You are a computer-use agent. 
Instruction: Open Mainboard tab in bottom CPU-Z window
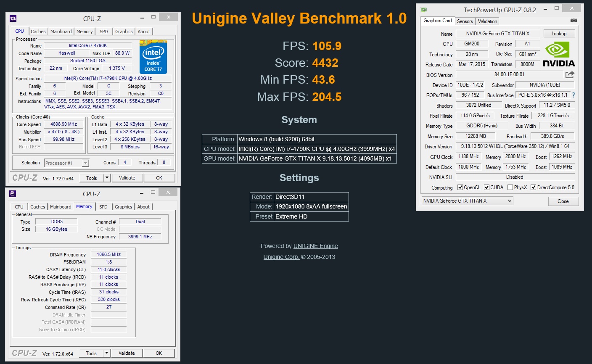[61, 207]
